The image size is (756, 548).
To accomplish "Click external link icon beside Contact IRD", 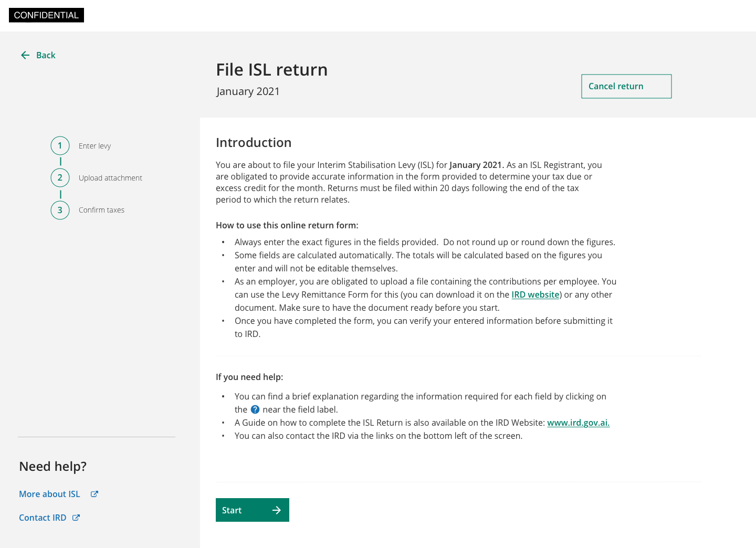I will pos(76,518).
